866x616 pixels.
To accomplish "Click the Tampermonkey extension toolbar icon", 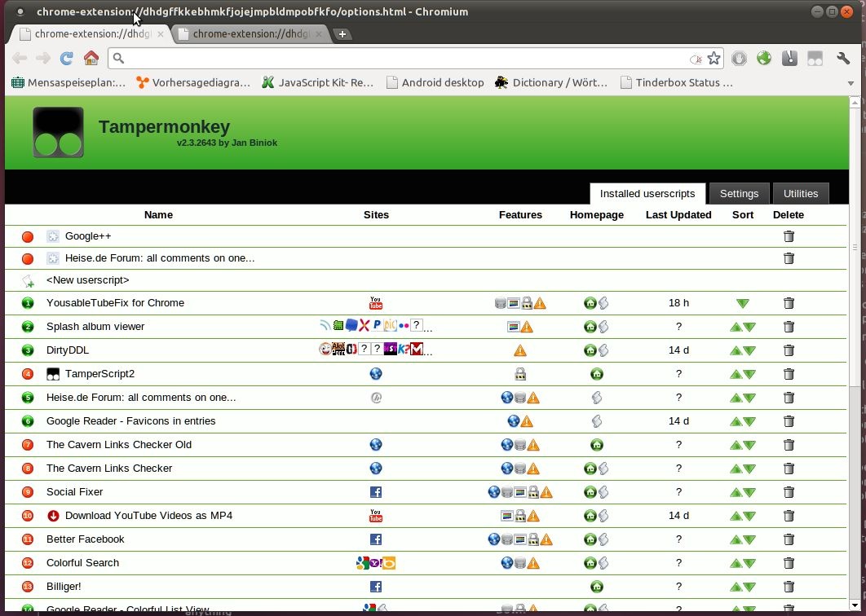I will click(x=815, y=58).
